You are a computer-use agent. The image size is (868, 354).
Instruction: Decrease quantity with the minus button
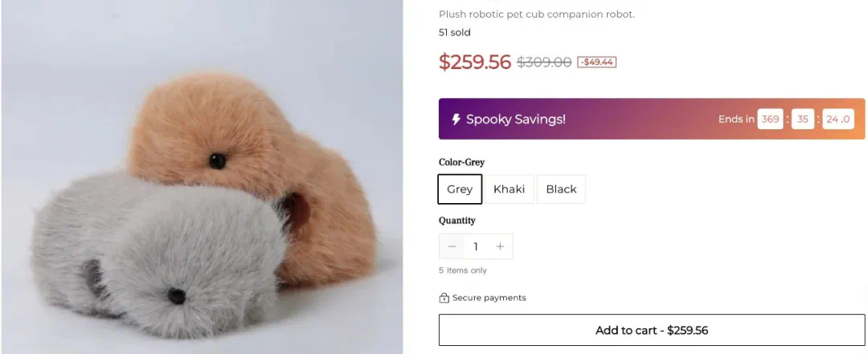tap(452, 246)
